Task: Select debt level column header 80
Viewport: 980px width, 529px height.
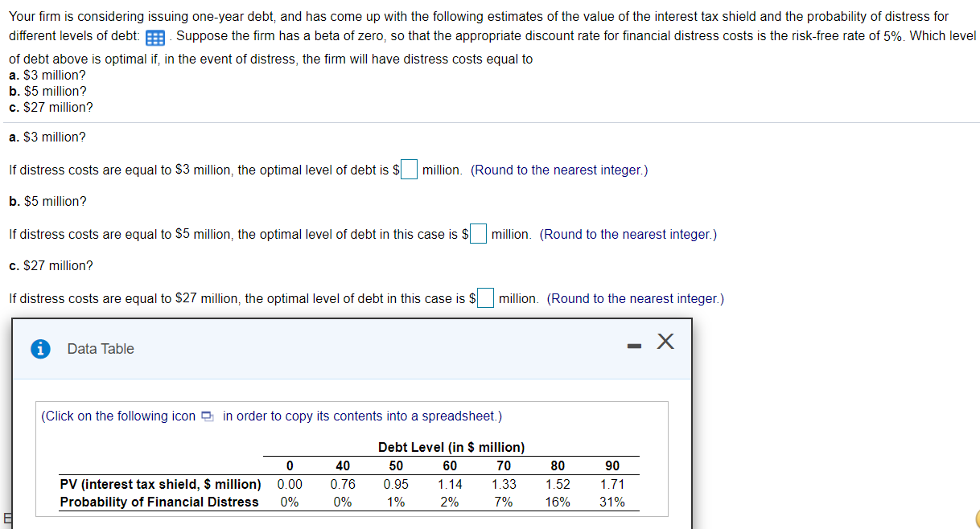Action: pyautogui.click(x=558, y=466)
